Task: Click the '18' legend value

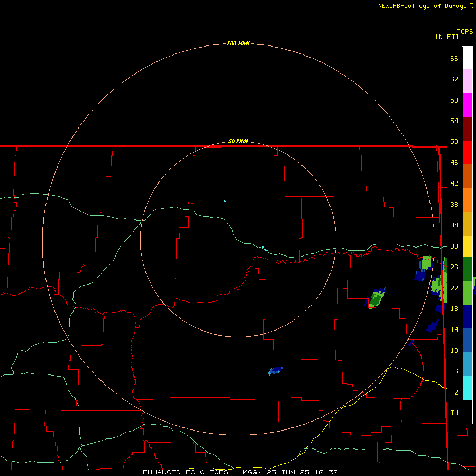Action: tap(454, 309)
